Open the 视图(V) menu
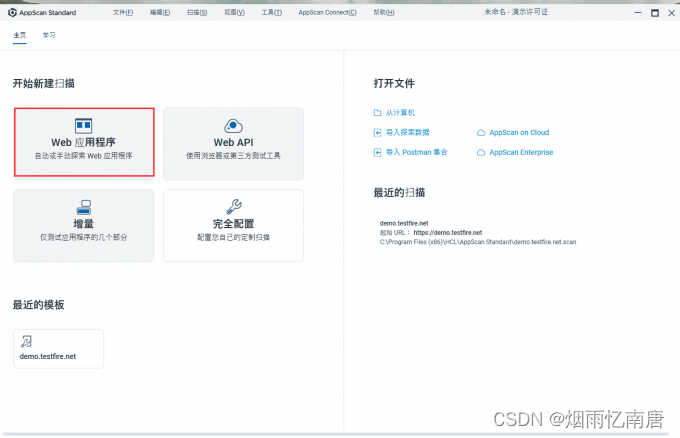Screen dimensions: 680x438 pos(234,13)
